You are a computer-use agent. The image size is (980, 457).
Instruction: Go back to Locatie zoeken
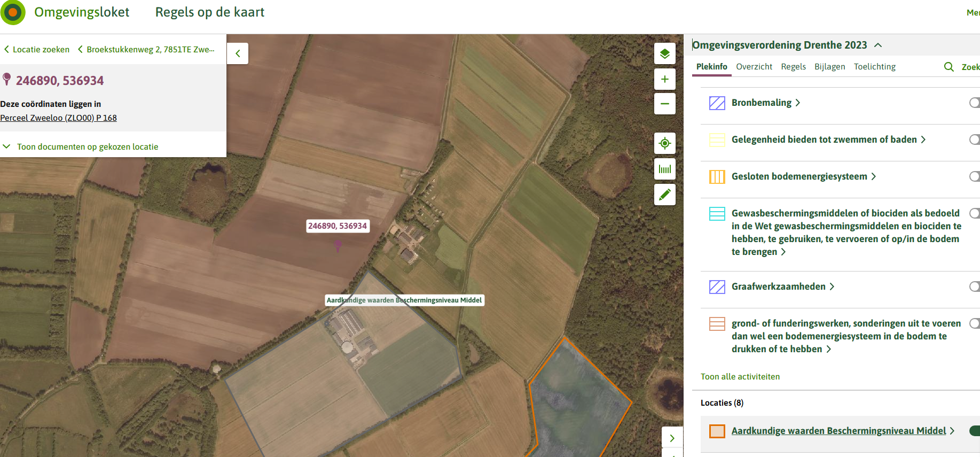pos(36,49)
